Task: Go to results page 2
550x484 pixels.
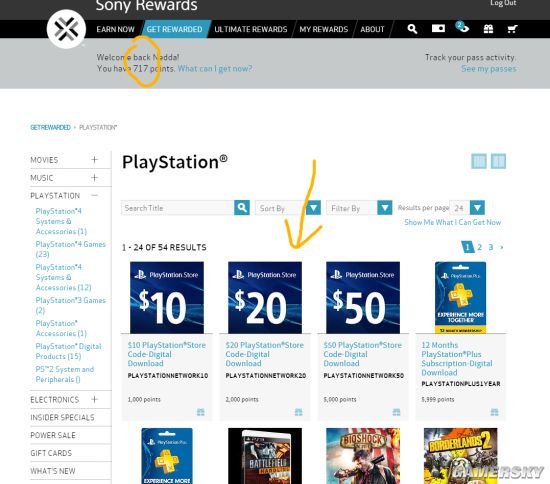Action: (479, 247)
